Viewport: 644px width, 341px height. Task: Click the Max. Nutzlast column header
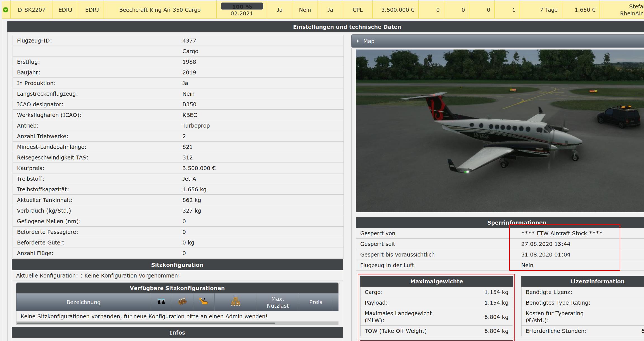(x=278, y=302)
